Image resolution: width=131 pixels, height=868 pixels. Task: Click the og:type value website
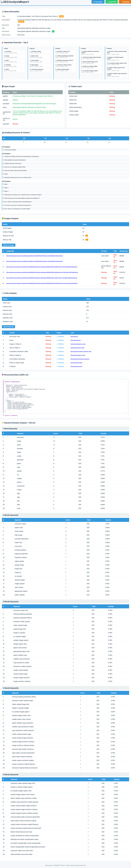click(x=15, y=100)
